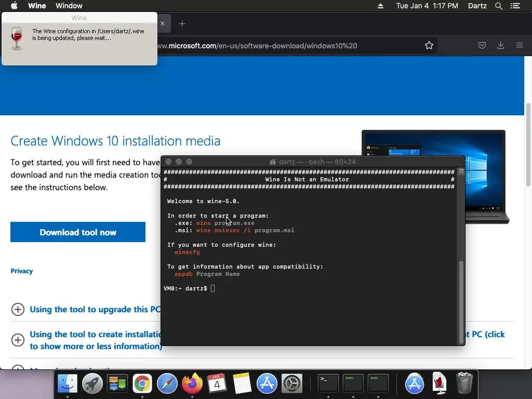Click Wine dialog title bar
Screen dimensions: 532x399
tap(79, 18)
